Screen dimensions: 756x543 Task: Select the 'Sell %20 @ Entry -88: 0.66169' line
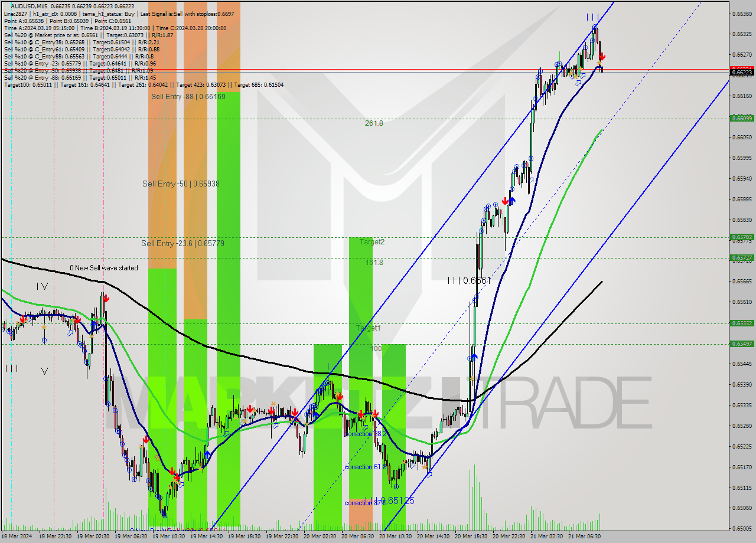tap(80, 77)
